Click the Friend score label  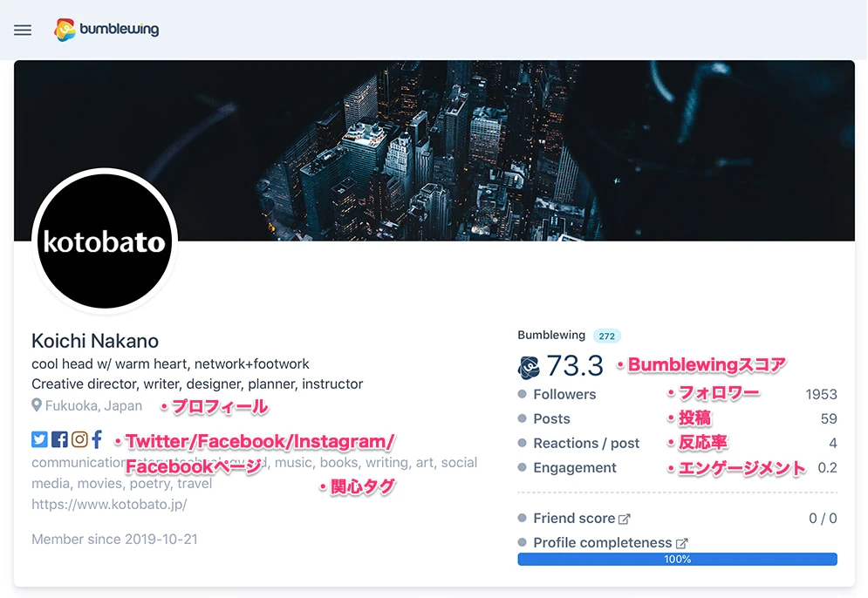[574, 519]
